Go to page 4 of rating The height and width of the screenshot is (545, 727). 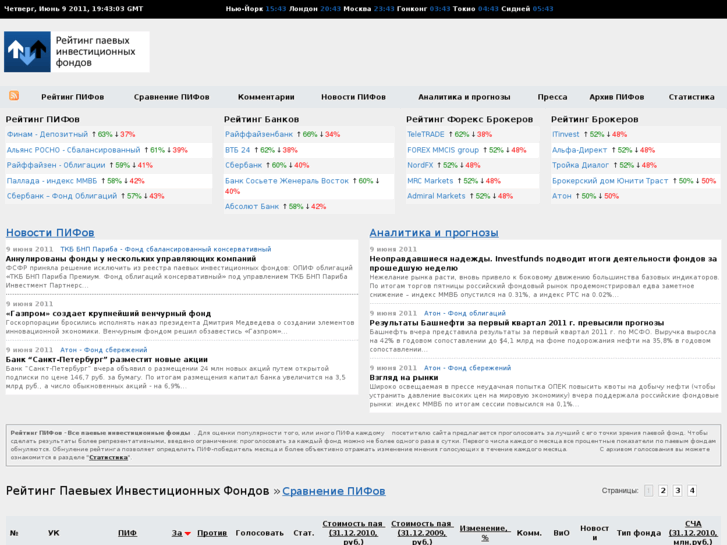(x=692, y=491)
